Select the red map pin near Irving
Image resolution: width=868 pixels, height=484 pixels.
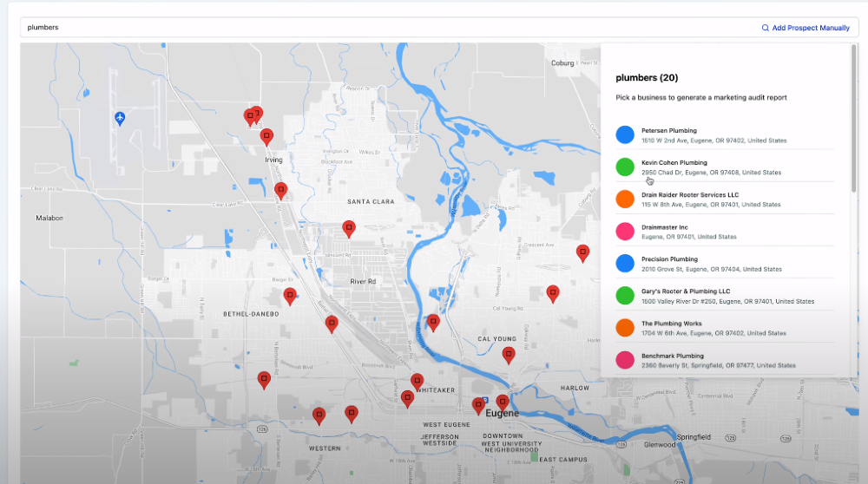coord(266,137)
